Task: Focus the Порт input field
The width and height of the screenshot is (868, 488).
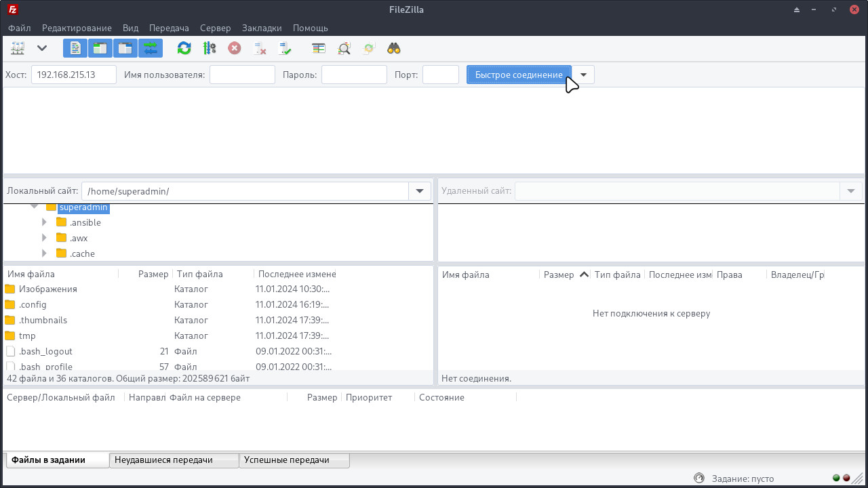Action: 441,75
